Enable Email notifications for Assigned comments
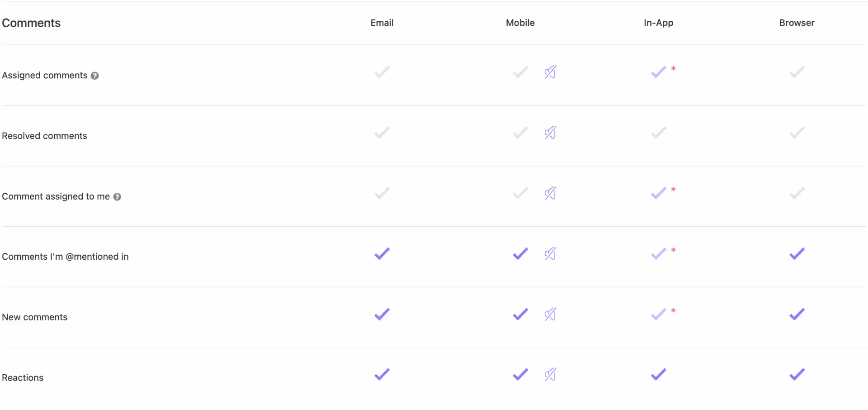 tap(382, 72)
